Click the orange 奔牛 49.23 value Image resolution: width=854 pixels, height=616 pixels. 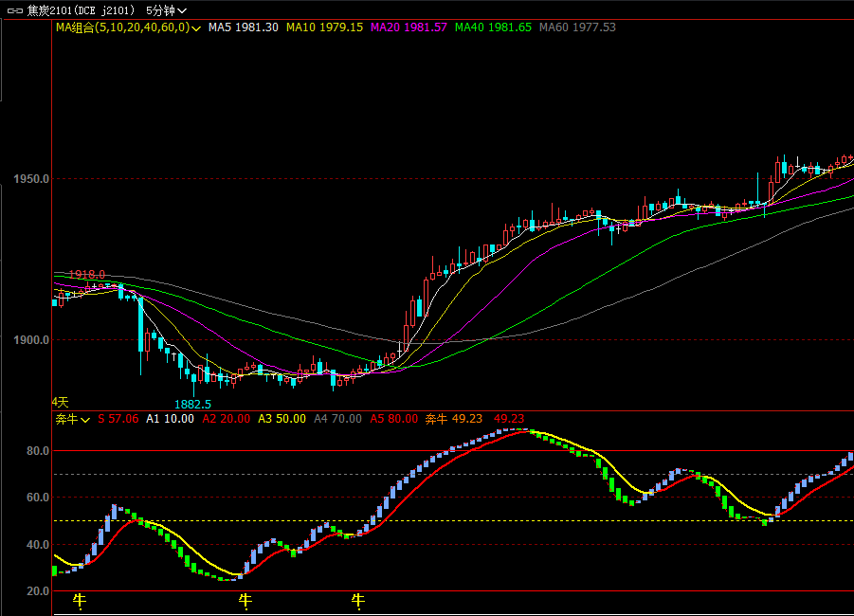(x=454, y=419)
